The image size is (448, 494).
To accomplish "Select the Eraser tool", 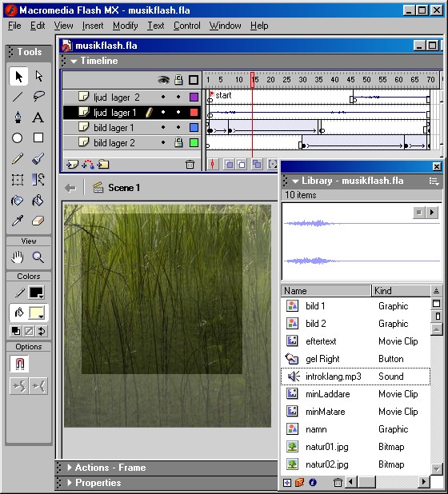I will click(x=38, y=221).
